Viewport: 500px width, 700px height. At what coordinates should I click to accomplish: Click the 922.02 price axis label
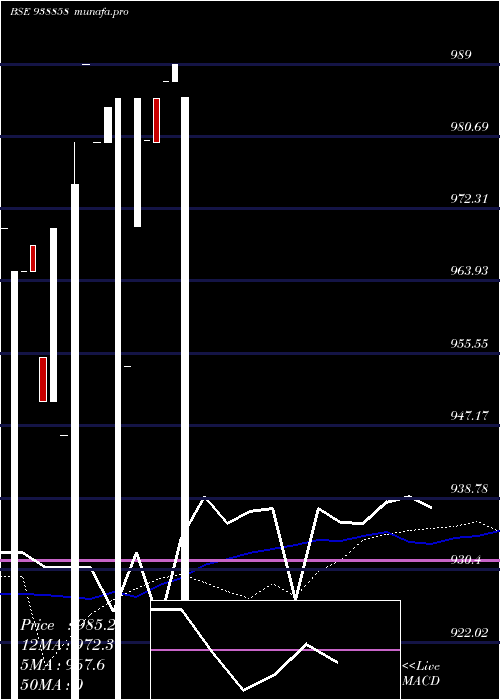tap(469, 633)
